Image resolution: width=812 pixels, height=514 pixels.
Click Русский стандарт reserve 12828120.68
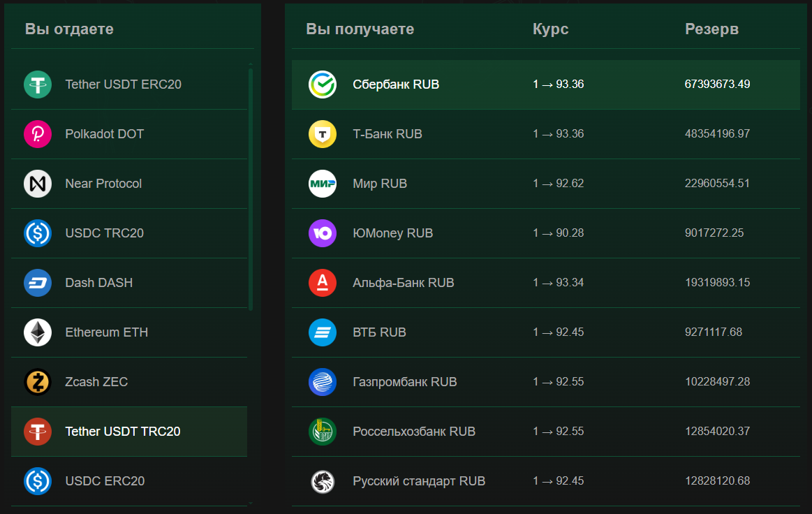[717, 481]
